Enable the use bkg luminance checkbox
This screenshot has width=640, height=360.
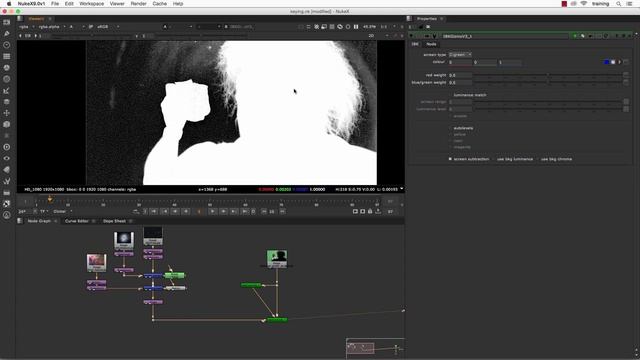point(493,159)
